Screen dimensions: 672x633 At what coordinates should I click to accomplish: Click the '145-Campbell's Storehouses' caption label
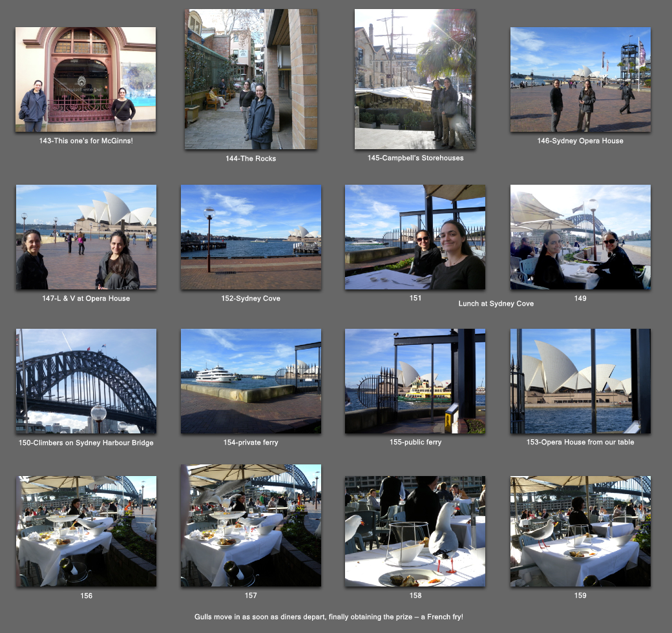[415, 158]
